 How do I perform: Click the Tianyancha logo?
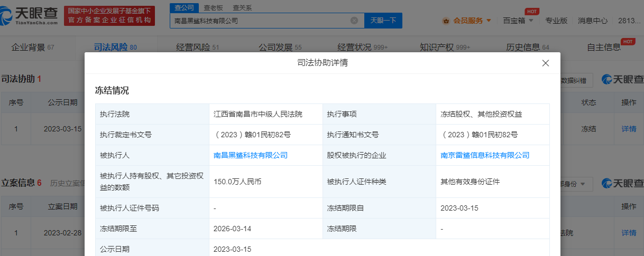pos(30,16)
